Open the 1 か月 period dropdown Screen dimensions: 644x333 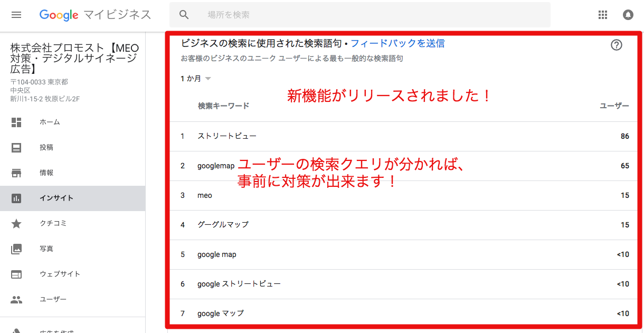(x=195, y=79)
